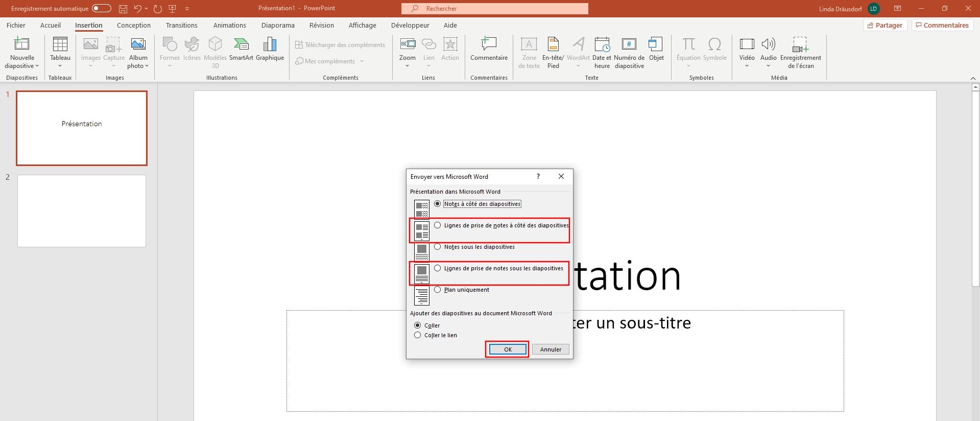Image resolution: width=980 pixels, height=421 pixels.
Task: Click the Équation icon
Action: (688, 44)
